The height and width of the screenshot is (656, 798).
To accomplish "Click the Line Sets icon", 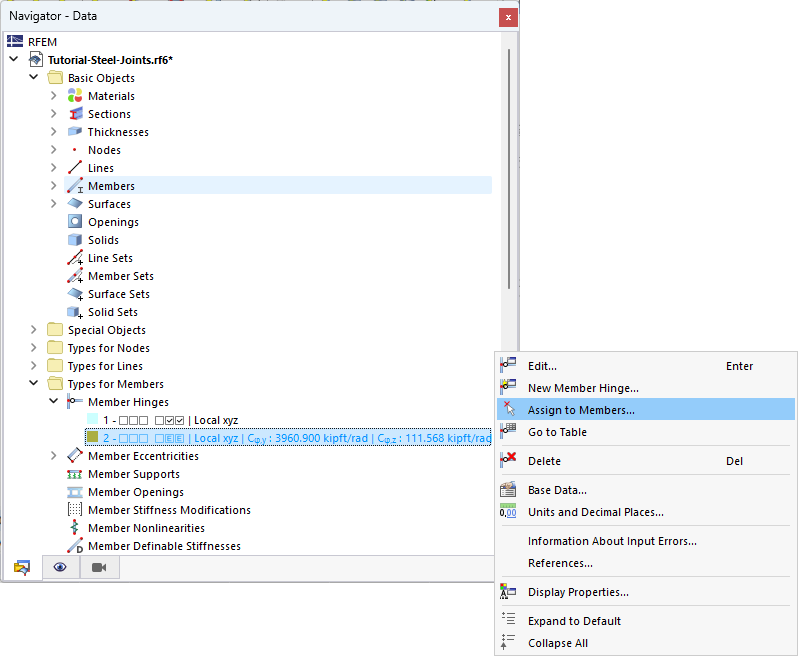I will click(75, 258).
